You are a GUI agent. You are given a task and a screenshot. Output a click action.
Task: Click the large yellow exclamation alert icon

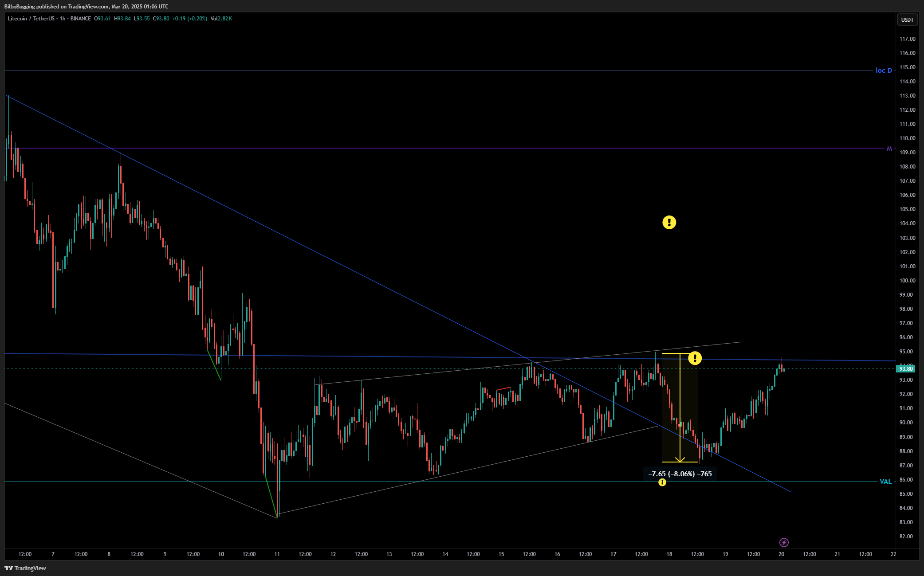tap(669, 222)
